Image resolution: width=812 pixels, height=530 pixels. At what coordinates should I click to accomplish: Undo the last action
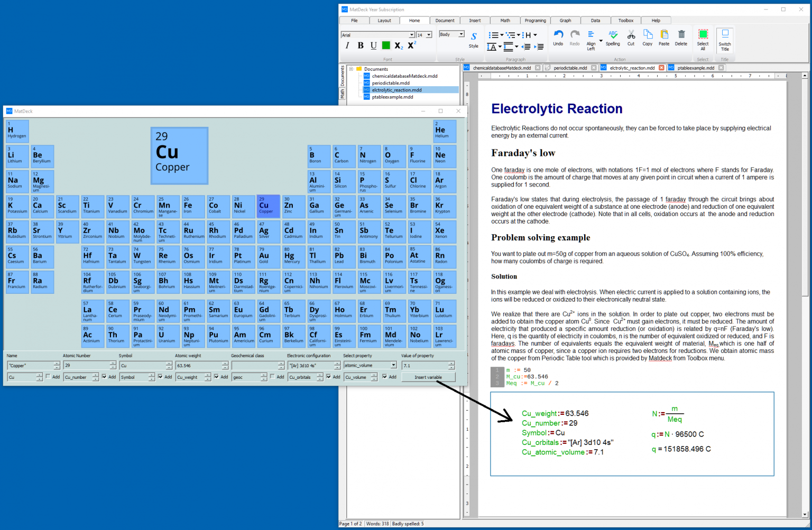point(558,36)
